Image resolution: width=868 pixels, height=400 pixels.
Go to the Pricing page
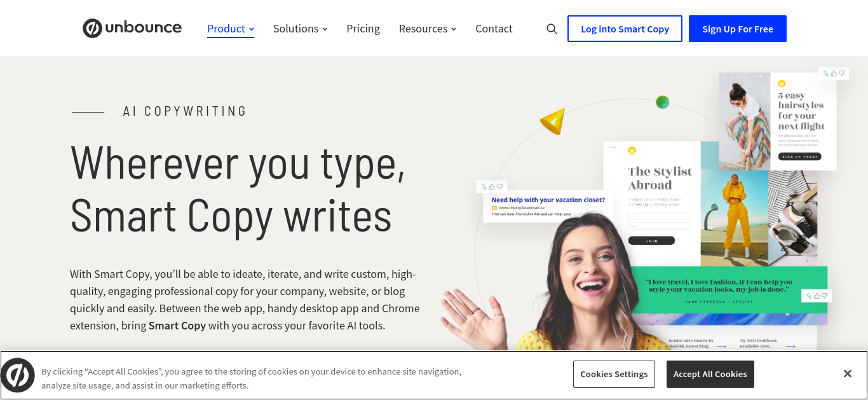click(363, 29)
